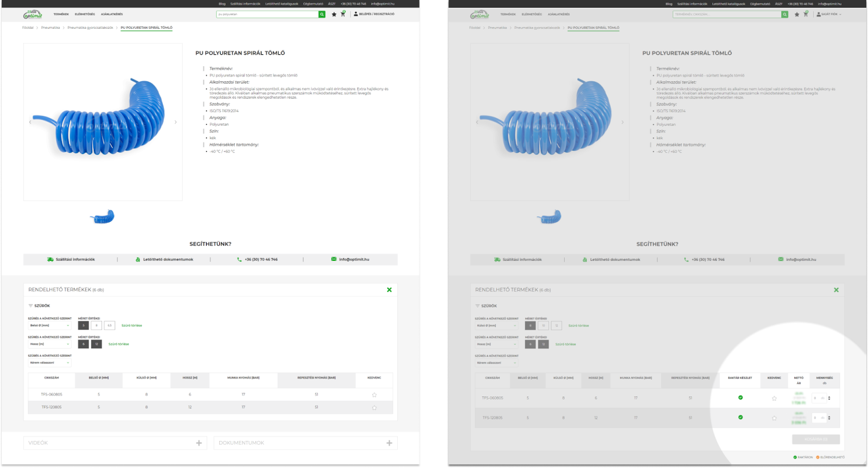Open Ajánlatkérés menu on left page
Image resolution: width=868 pixels, height=468 pixels.
click(x=112, y=14)
